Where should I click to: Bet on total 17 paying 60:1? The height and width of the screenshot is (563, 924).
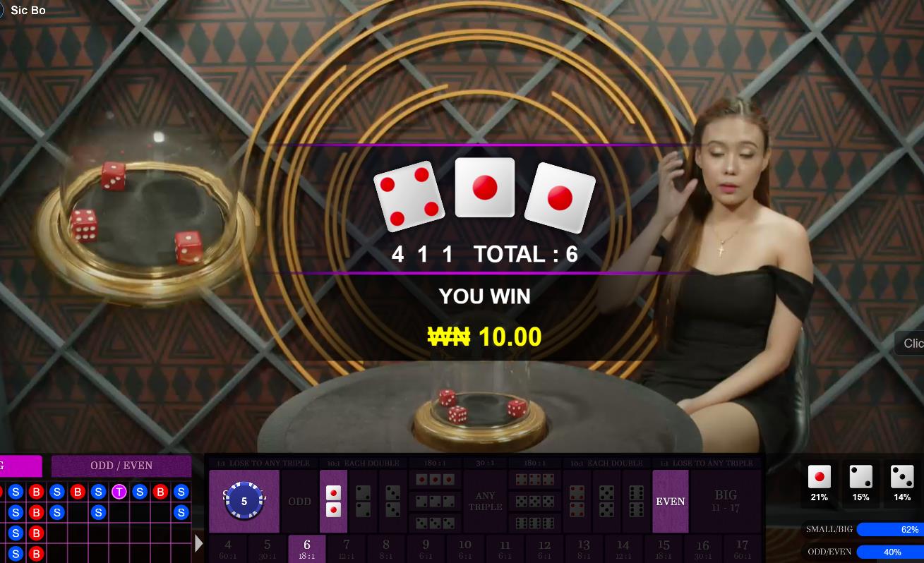tap(742, 549)
